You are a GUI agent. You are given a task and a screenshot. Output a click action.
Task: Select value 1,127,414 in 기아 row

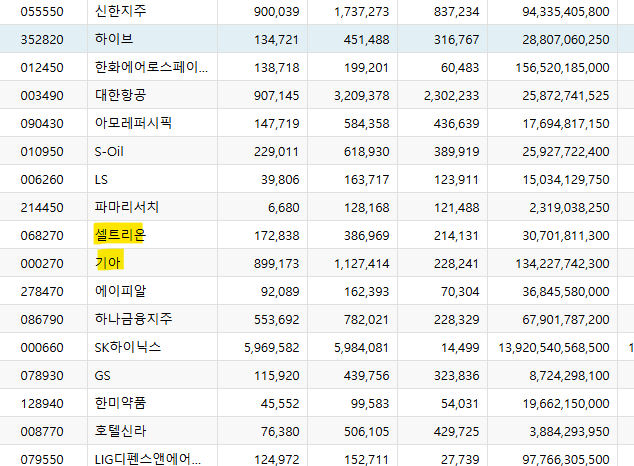(361, 264)
